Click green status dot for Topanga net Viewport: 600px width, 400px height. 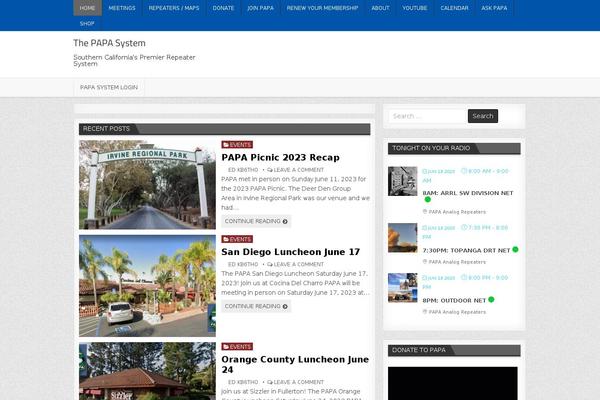pyautogui.click(x=515, y=250)
